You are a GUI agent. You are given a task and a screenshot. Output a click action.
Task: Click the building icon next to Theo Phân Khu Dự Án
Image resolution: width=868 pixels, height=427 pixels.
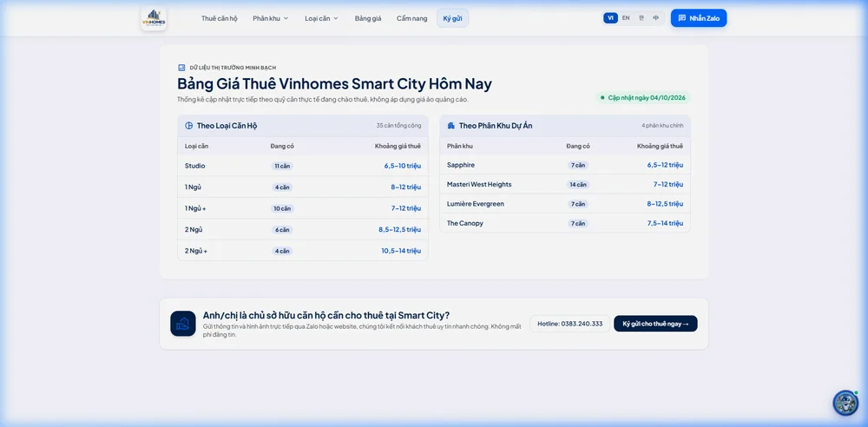click(x=450, y=126)
